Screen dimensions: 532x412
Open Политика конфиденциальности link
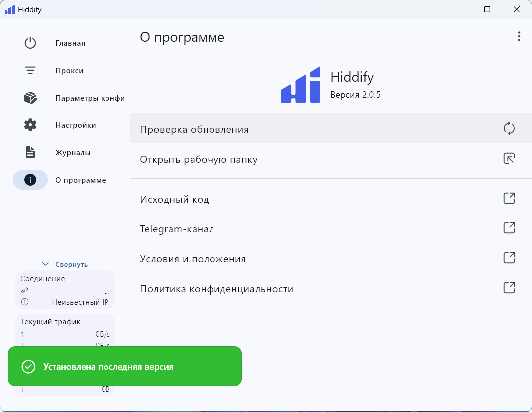216,289
